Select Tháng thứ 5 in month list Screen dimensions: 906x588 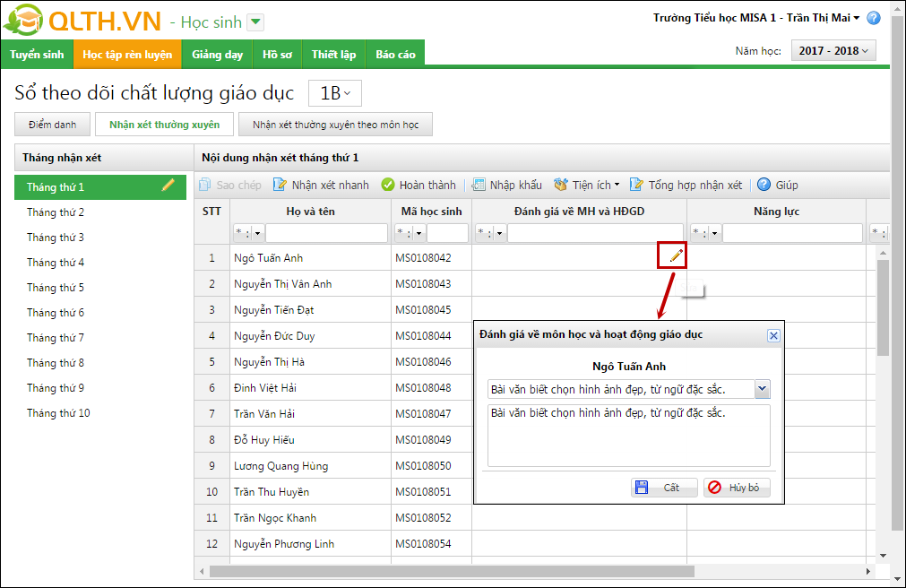click(x=100, y=288)
